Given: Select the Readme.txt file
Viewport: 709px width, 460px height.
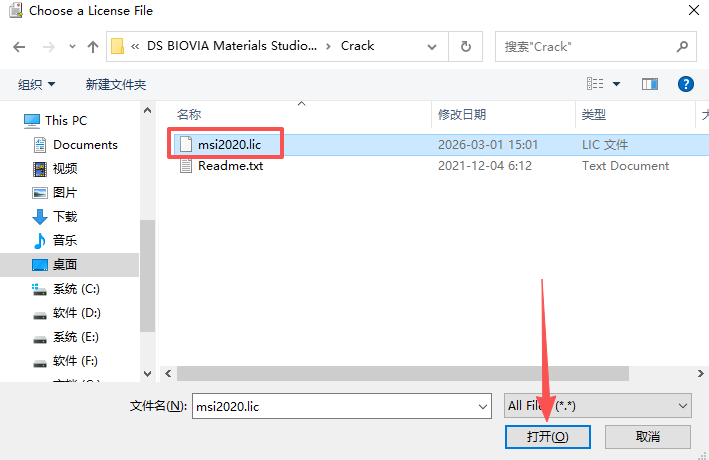Looking at the screenshot, I should (x=230, y=166).
